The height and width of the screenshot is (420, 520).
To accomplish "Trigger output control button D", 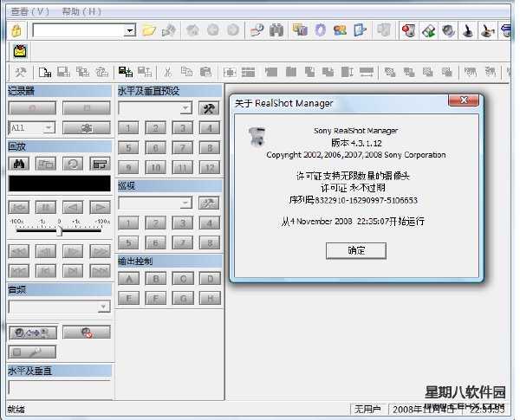I will (210, 279).
